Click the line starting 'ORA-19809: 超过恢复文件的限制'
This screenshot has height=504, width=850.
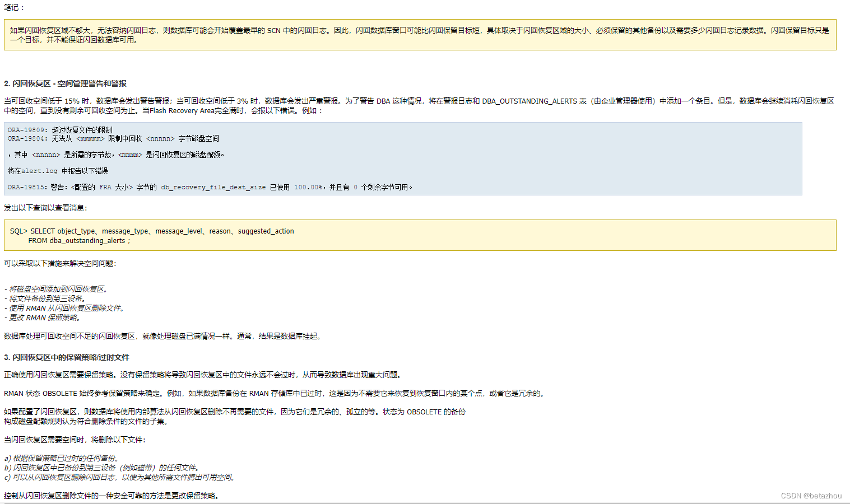60,130
